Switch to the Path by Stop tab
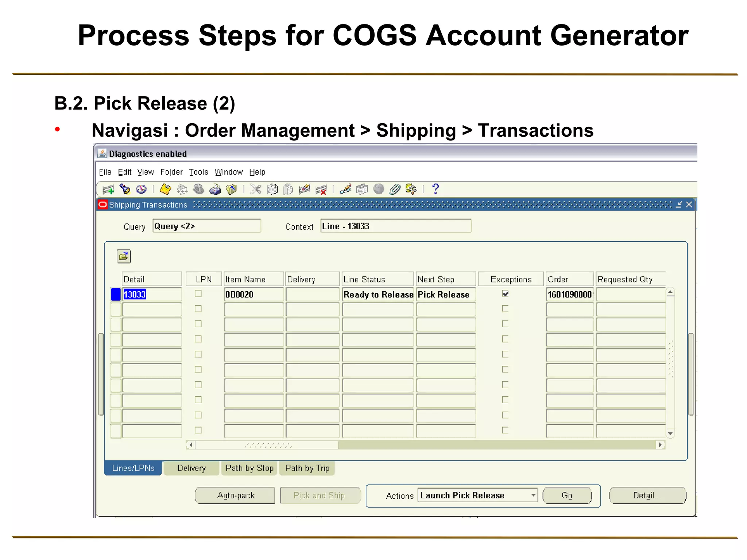Viewport: 747px width, 560px height. coord(249,468)
